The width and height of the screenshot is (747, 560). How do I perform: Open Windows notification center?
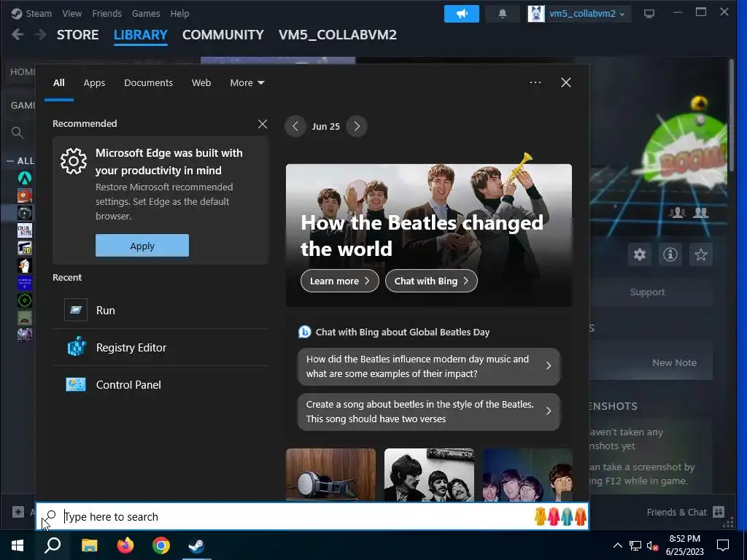[723, 545]
